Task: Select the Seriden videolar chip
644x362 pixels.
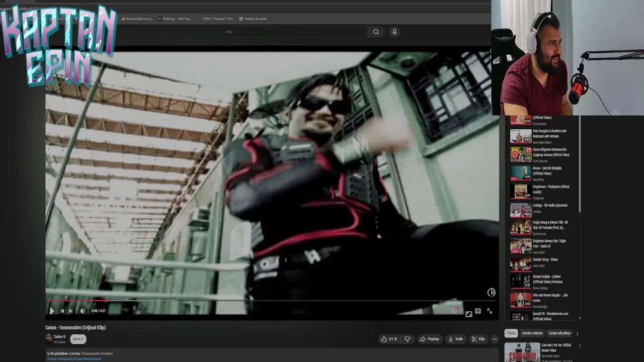Action: [x=532, y=333]
